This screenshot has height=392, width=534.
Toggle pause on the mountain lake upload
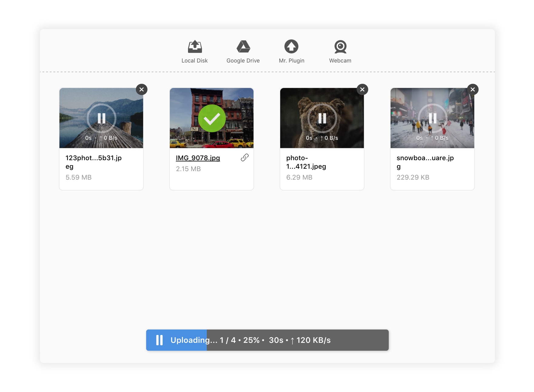click(x=102, y=118)
